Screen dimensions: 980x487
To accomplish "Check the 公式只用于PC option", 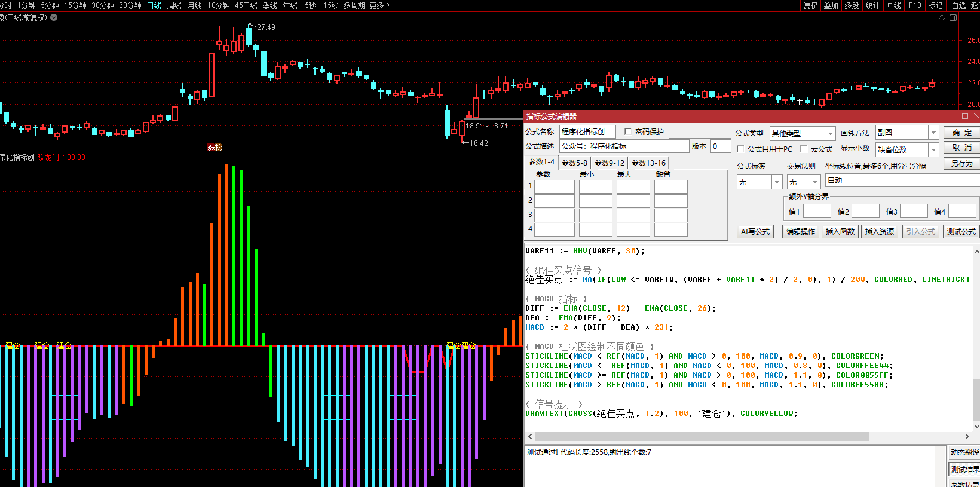I will click(741, 149).
